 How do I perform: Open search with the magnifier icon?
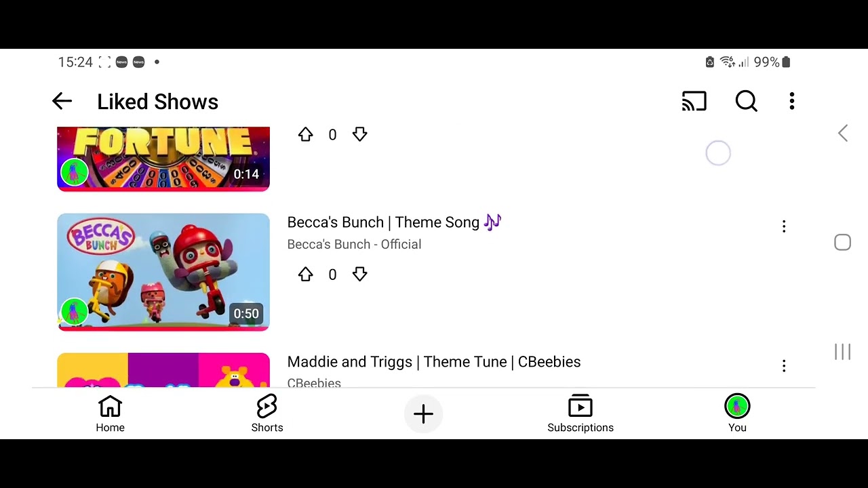click(x=746, y=102)
